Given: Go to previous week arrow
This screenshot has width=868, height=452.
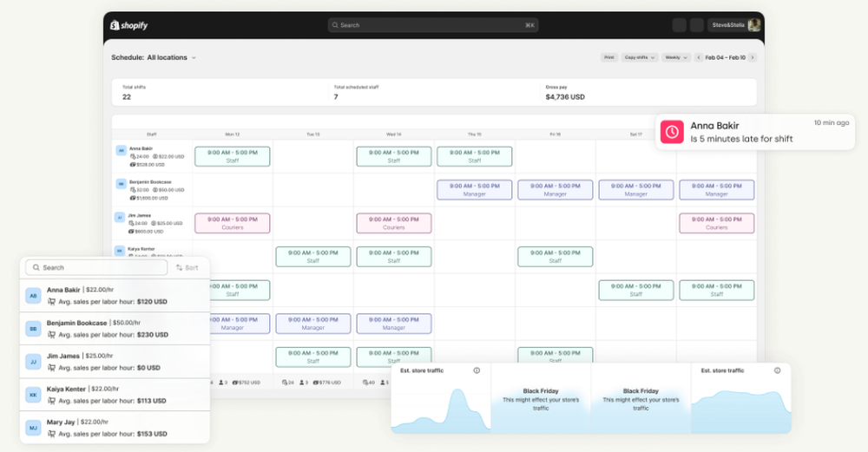Looking at the screenshot, I should click(x=699, y=57).
